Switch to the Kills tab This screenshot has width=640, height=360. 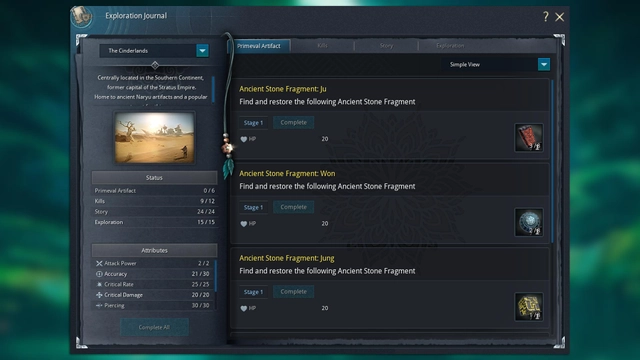coord(322,46)
